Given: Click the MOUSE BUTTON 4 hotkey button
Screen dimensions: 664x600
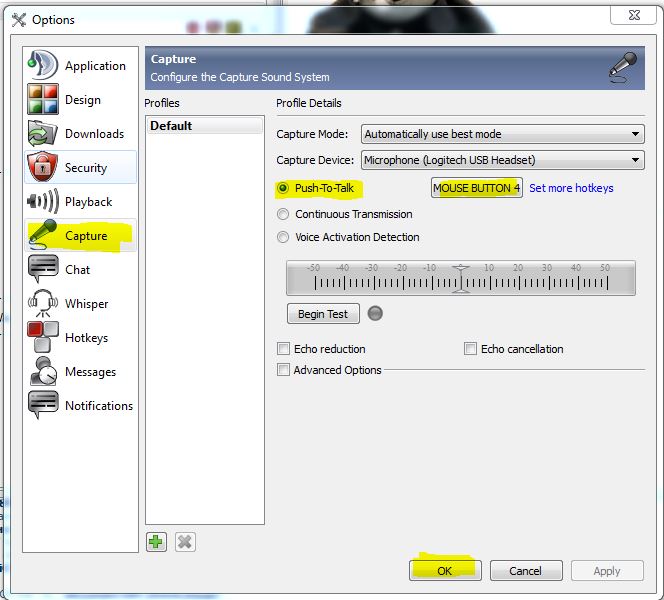Looking at the screenshot, I should [477, 188].
